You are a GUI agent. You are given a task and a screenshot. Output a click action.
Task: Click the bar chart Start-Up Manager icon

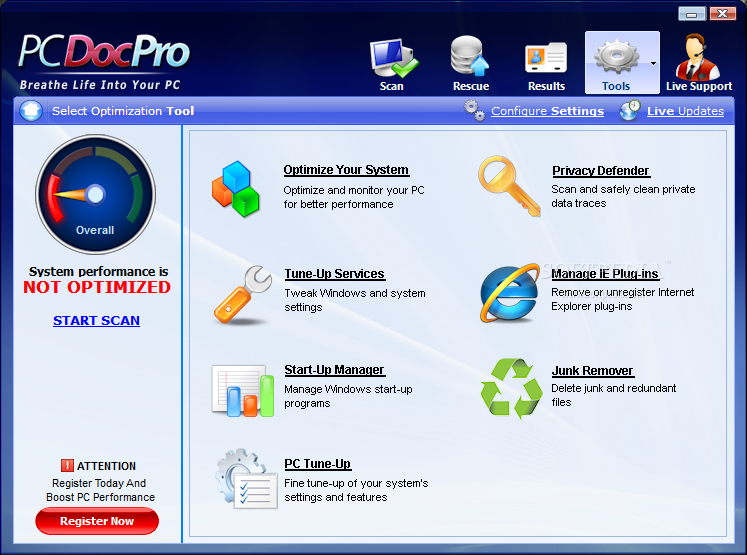click(243, 391)
